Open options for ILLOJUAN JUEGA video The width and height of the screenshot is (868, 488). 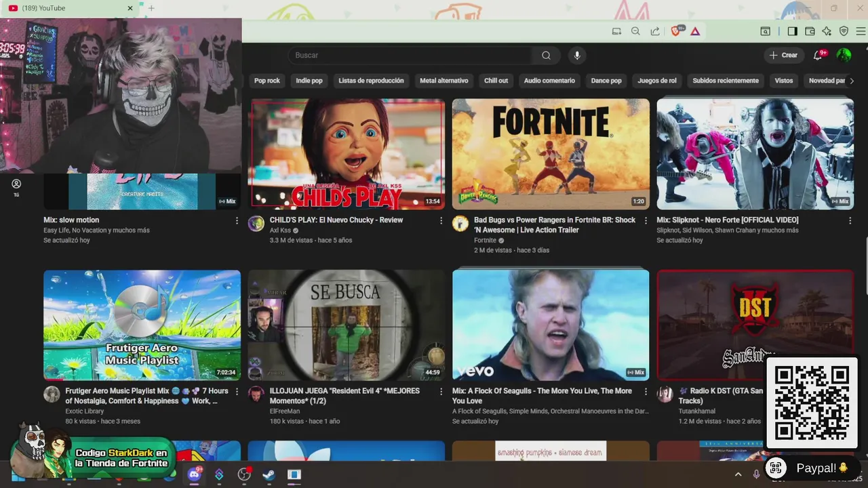point(441,391)
